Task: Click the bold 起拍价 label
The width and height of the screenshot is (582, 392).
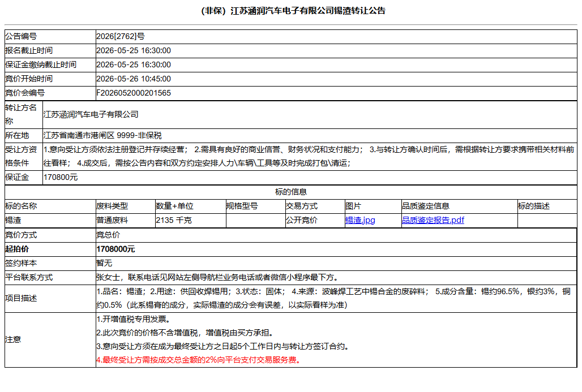Action: [17, 249]
